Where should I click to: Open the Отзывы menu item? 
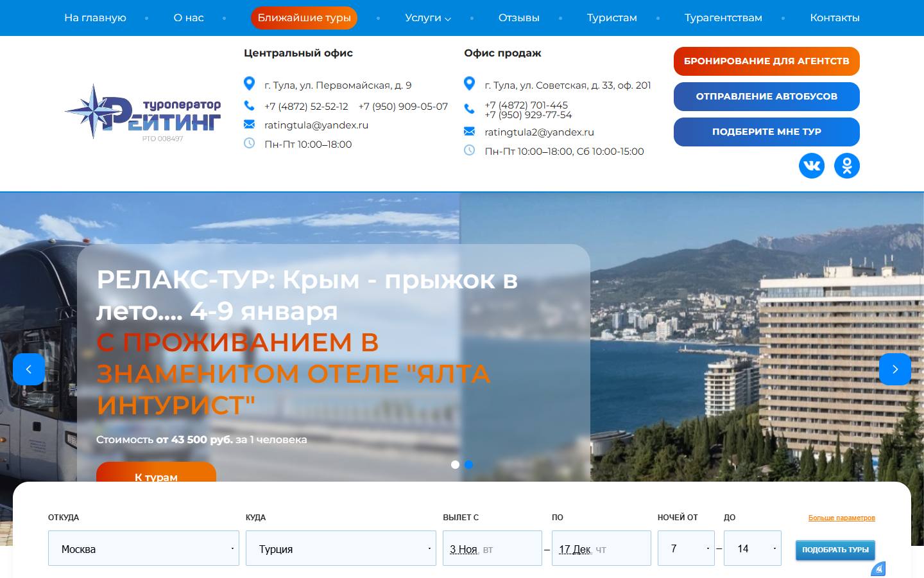tap(519, 18)
